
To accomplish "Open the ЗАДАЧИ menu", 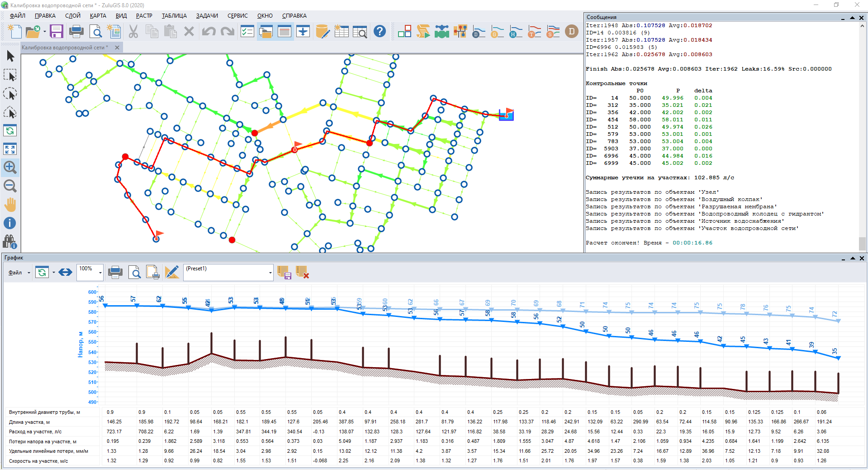I will coord(207,16).
